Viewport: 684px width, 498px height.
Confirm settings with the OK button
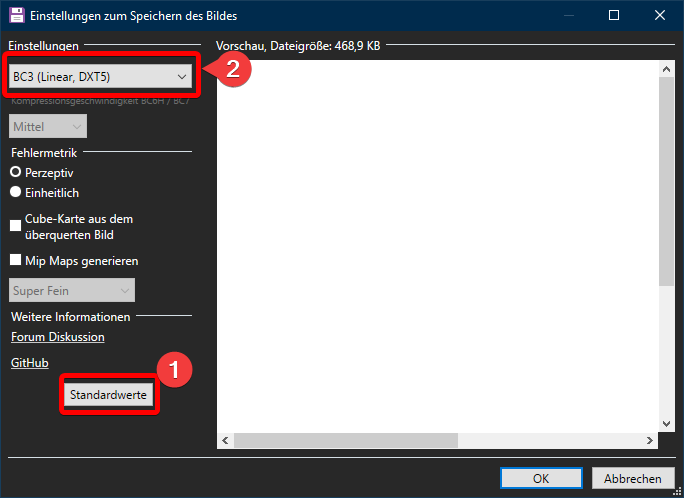[541, 478]
